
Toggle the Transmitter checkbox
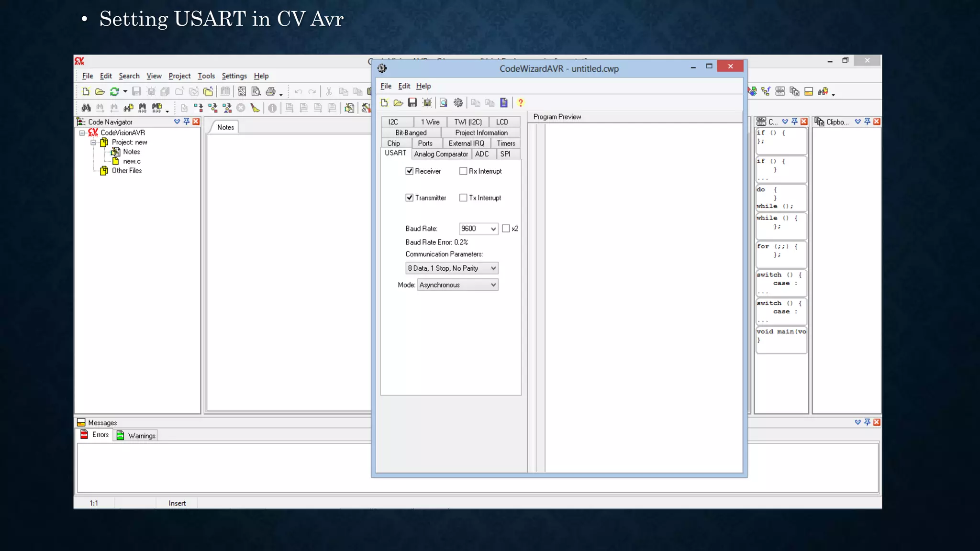click(x=410, y=198)
